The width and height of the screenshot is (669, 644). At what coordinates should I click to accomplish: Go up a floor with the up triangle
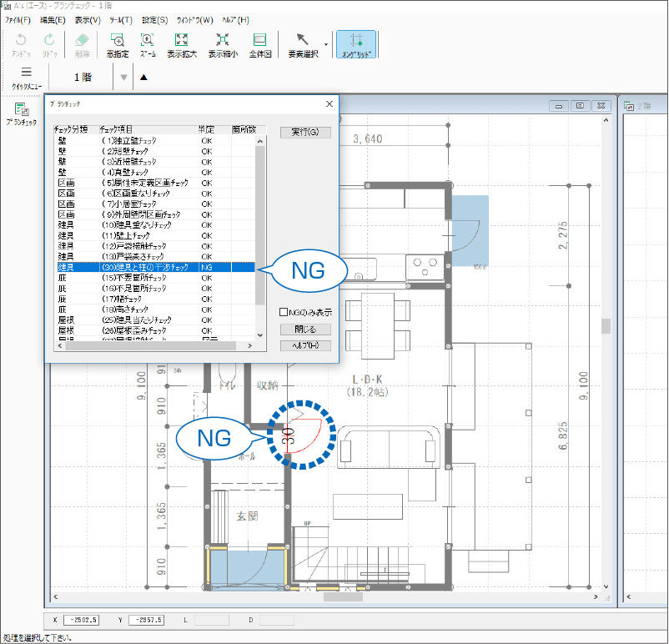pyautogui.click(x=143, y=78)
